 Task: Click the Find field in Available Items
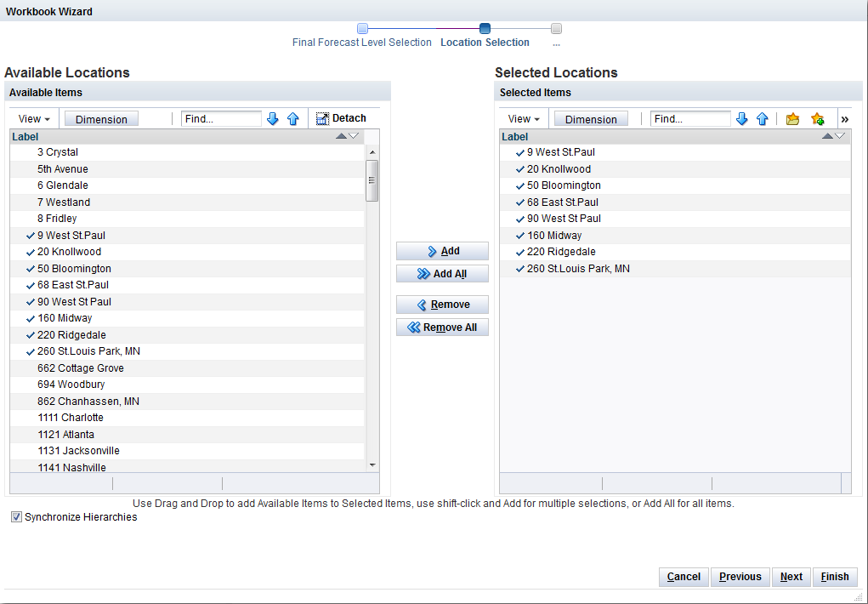221,118
